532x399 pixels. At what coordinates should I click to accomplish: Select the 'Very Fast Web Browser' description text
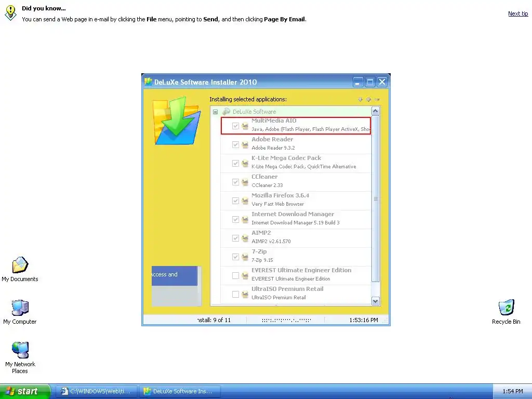[x=277, y=204]
